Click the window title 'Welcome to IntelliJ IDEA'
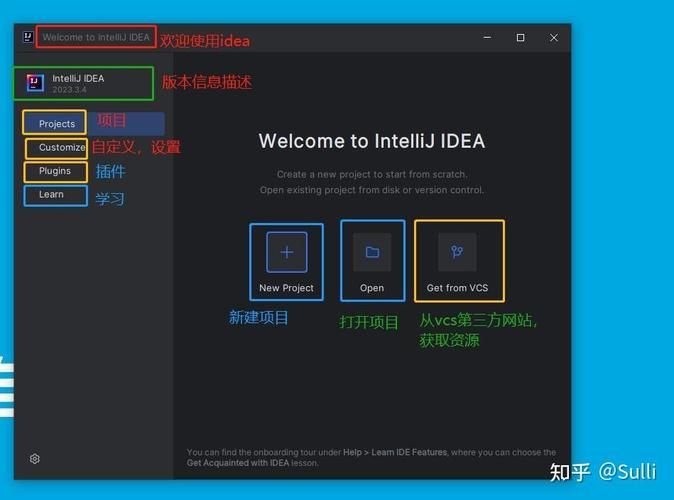This screenshot has height=500, width=674. pyautogui.click(x=96, y=37)
